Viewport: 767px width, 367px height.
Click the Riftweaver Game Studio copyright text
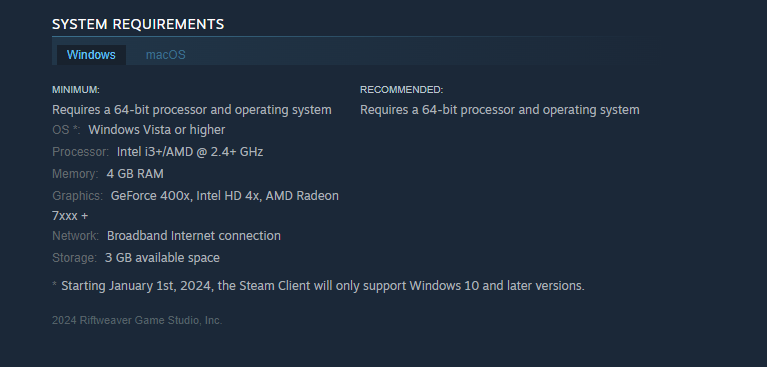point(137,321)
